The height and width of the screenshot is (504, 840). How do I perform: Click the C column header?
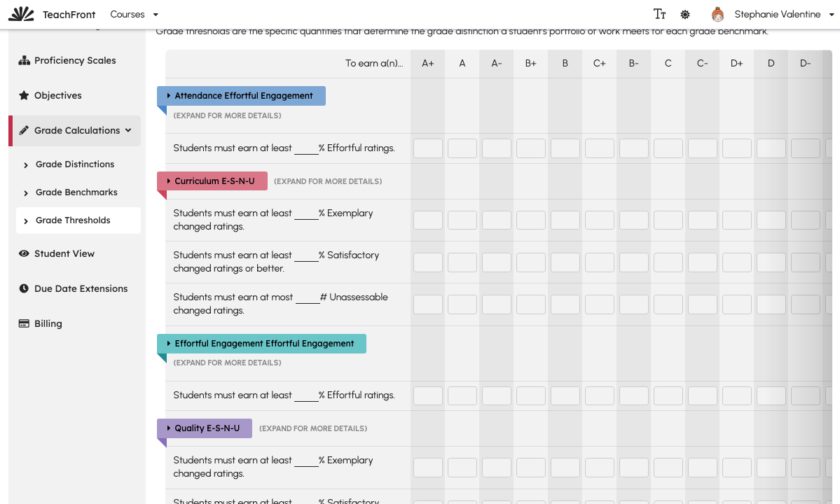(x=668, y=63)
